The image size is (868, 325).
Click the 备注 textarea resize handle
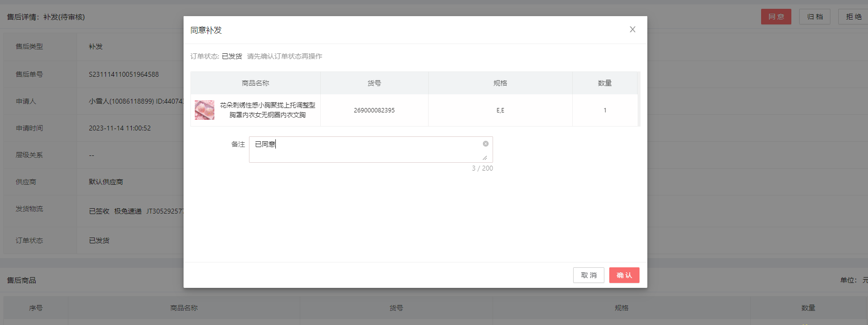tap(484, 157)
